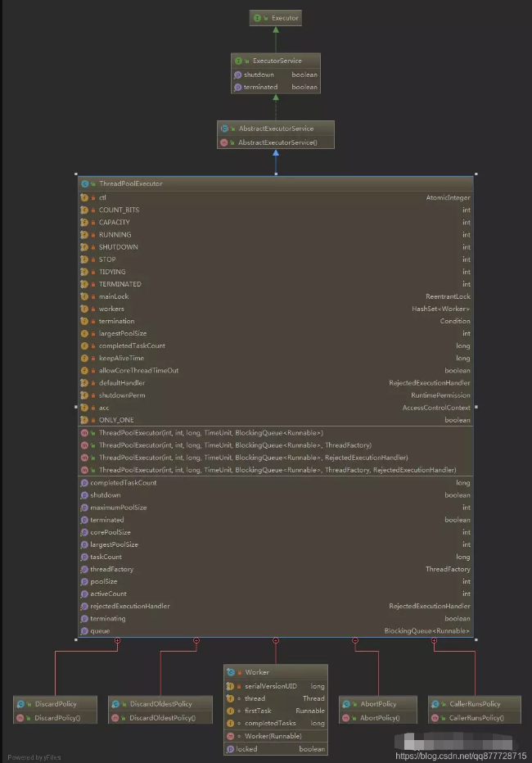Click the property icon beside threadFactory

(x=84, y=569)
